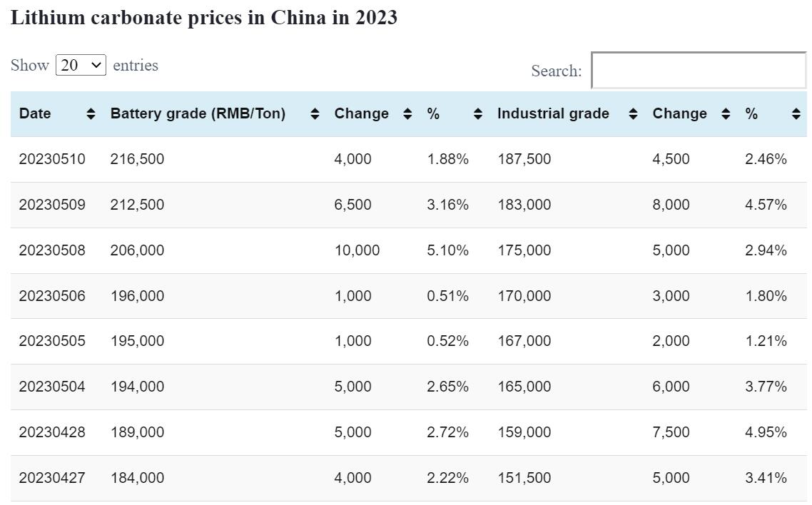Click sort arrows of battery percent column
Screen dimensions: 812x505
coord(478,114)
